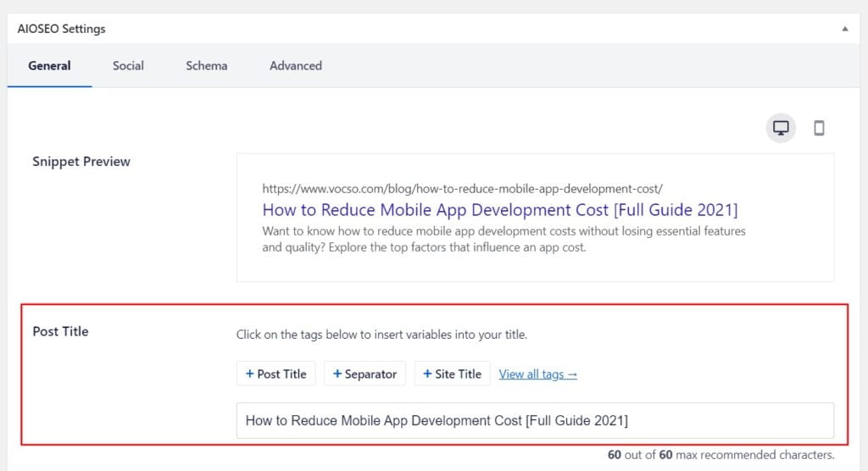Click the Post Title section label
This screenshot has width=868, height=471.
pos(60,331)
